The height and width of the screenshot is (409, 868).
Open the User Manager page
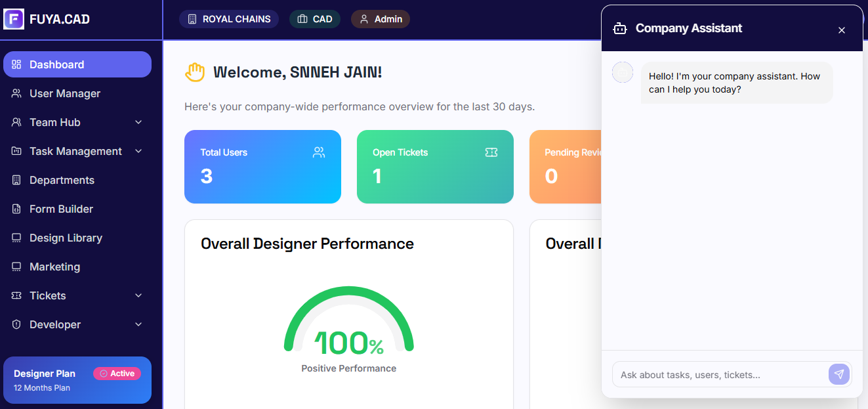click(64, 93)
